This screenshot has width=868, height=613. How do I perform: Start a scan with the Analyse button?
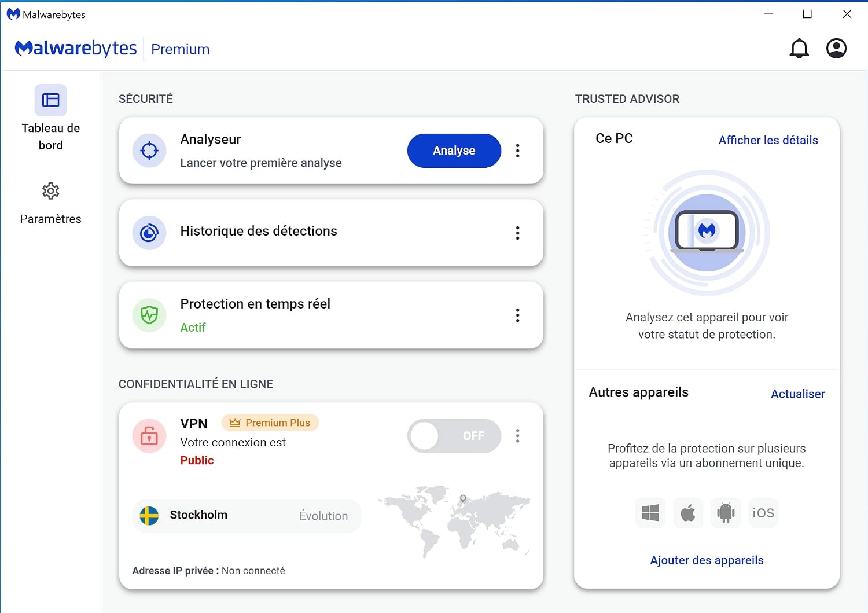454,151
